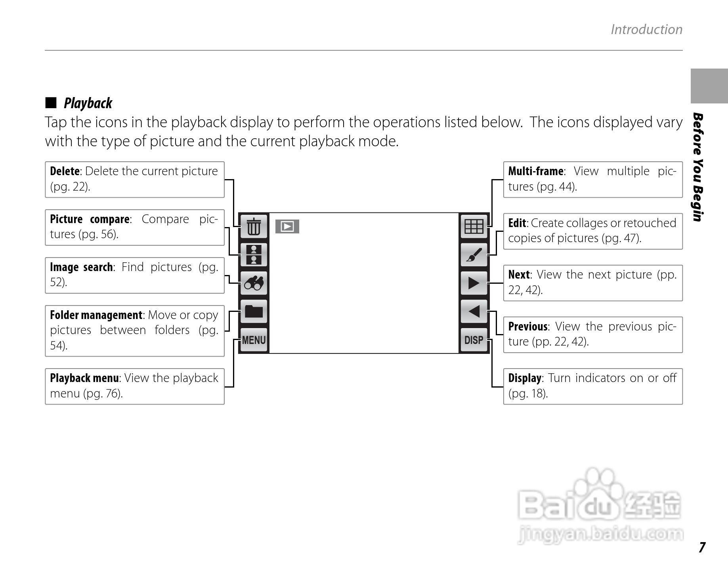Click the playback mode indicator icon
Viewport: 728px width, 575px height.
click(x=287, y=226)
